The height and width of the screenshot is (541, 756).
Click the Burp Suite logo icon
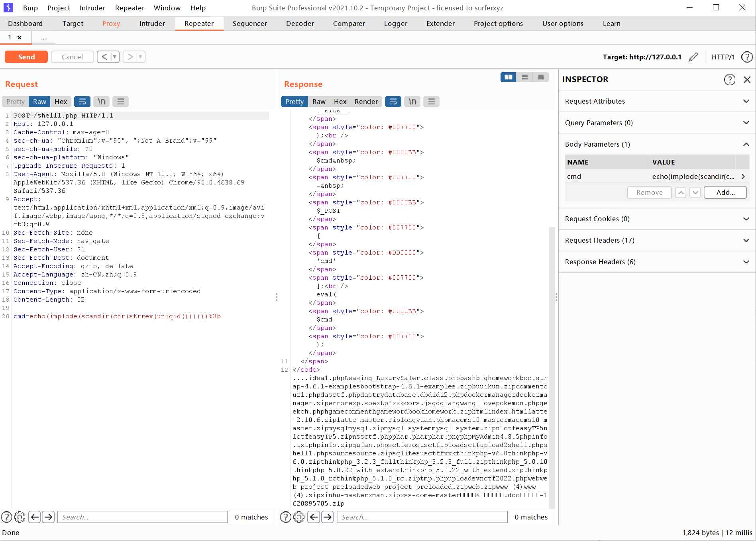coord(8,8)
